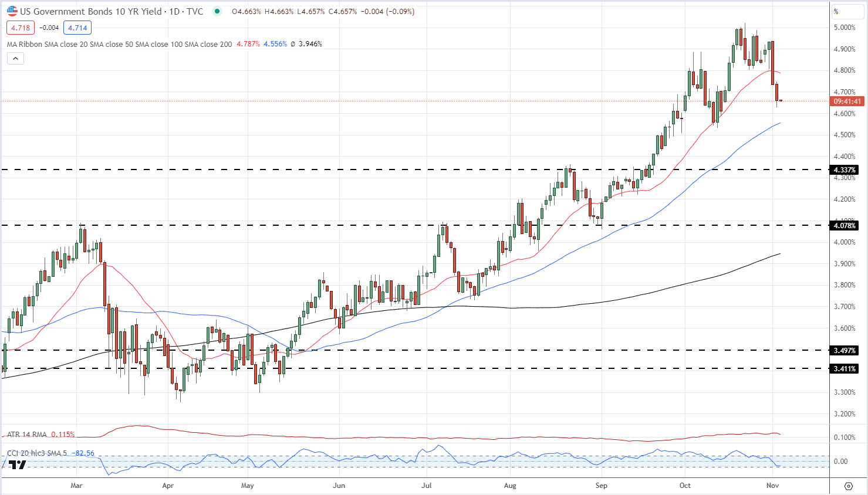Click the Aug label on time axis
The width and height of the screenshot is (868, 495).
tap(510, 486)
